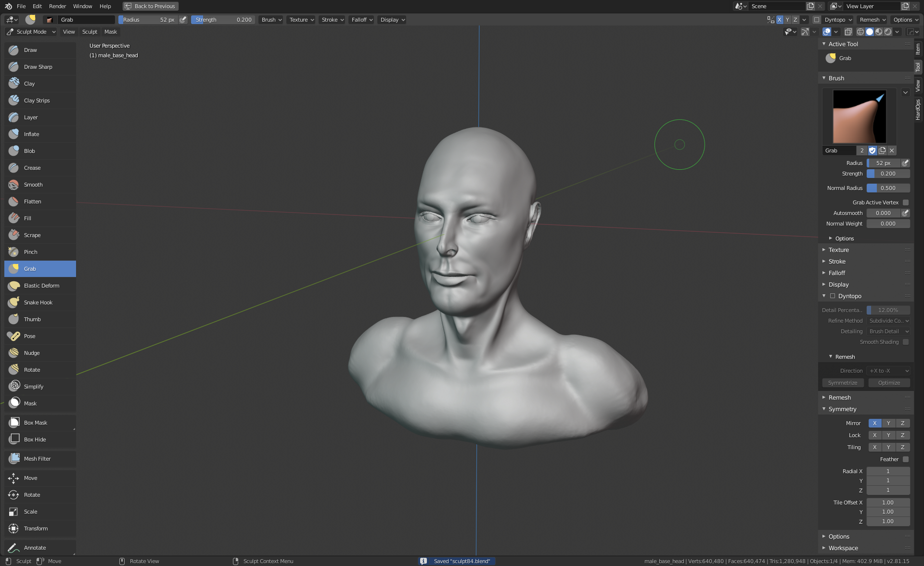Enable Grab Active Vertex checkbox

pyautogui.click(x=906, y=202)
